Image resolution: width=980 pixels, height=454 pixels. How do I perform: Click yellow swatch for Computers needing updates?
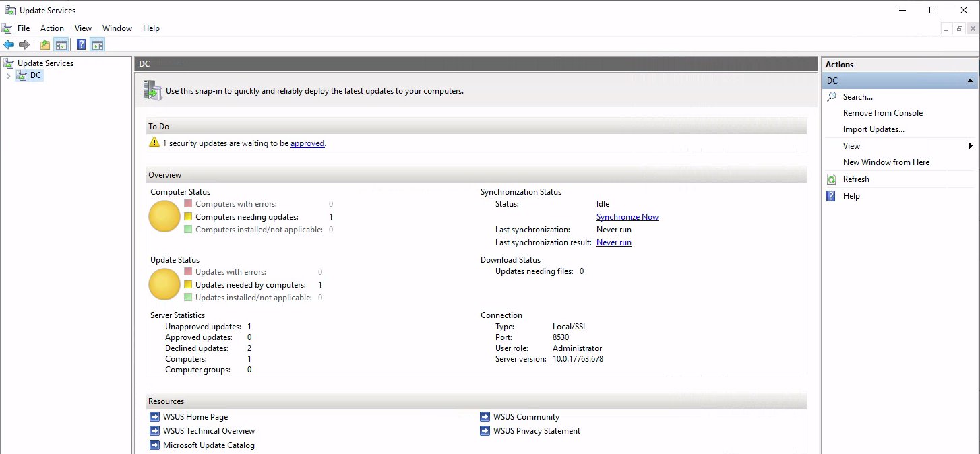(x=188, y=217)
